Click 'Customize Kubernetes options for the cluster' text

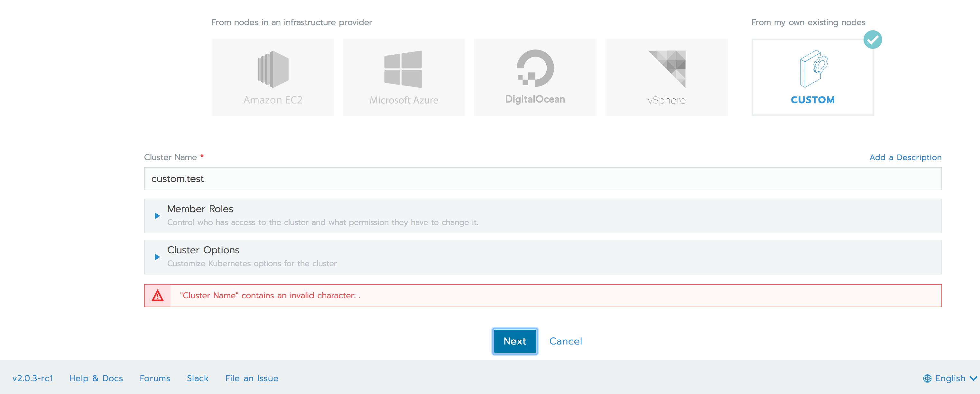pyautogui.click(x=252, y=263)
